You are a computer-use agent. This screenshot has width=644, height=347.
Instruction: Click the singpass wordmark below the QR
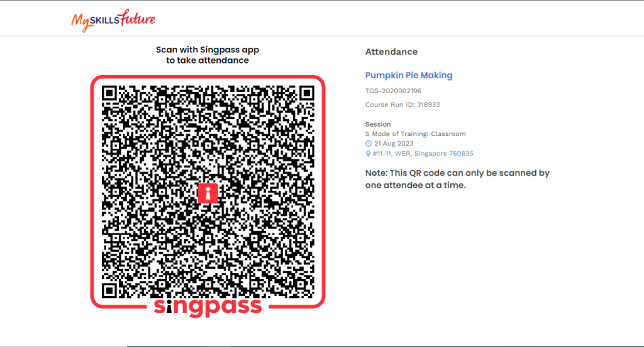[208, 307]
